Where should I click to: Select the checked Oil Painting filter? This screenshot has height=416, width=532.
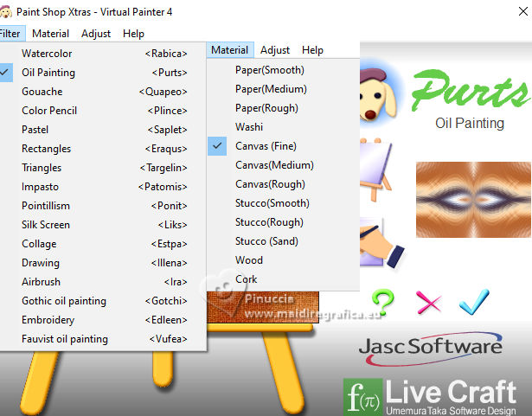103,73
